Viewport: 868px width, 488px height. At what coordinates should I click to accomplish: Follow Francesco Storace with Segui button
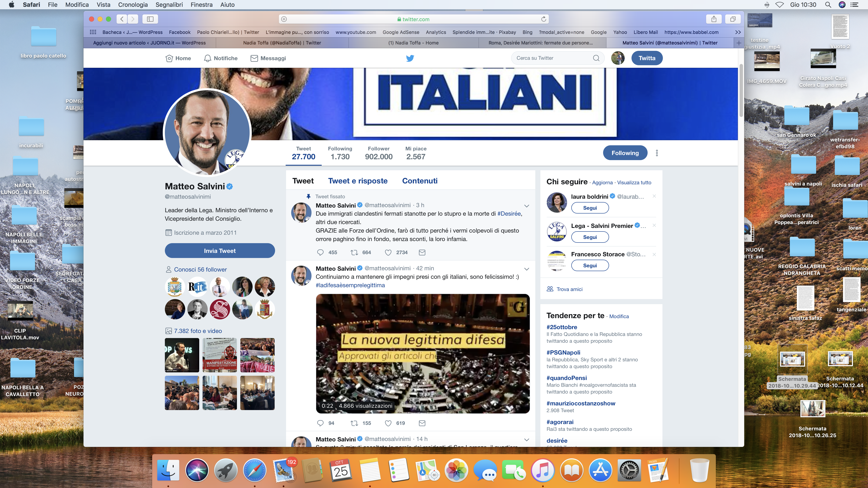click(x=590, y=265)
